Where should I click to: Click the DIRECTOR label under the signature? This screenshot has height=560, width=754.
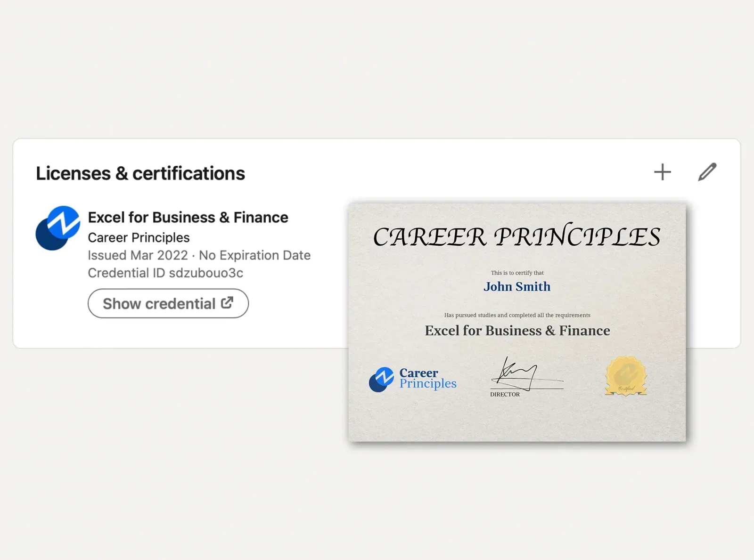505,394
